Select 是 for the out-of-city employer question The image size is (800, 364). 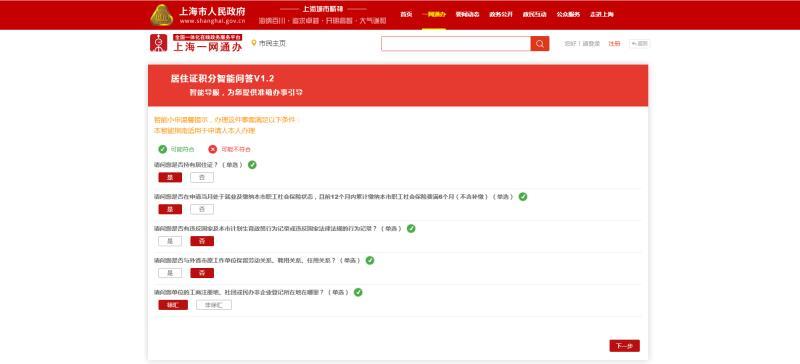coord(170,273)
